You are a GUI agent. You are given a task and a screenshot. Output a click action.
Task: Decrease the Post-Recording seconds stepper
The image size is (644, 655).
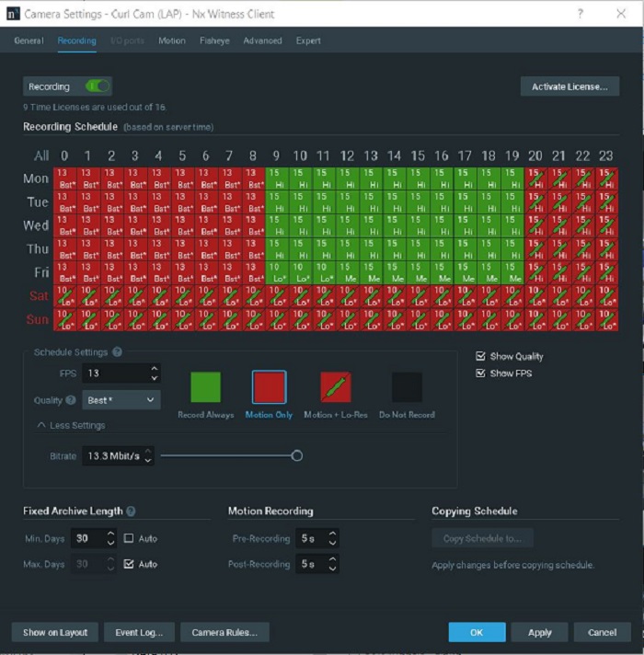click(332, 569)
